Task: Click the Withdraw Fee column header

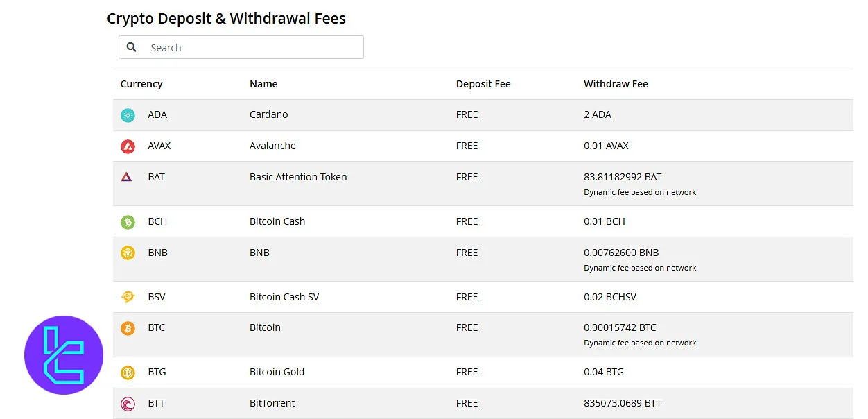Action: pos(616,84)
